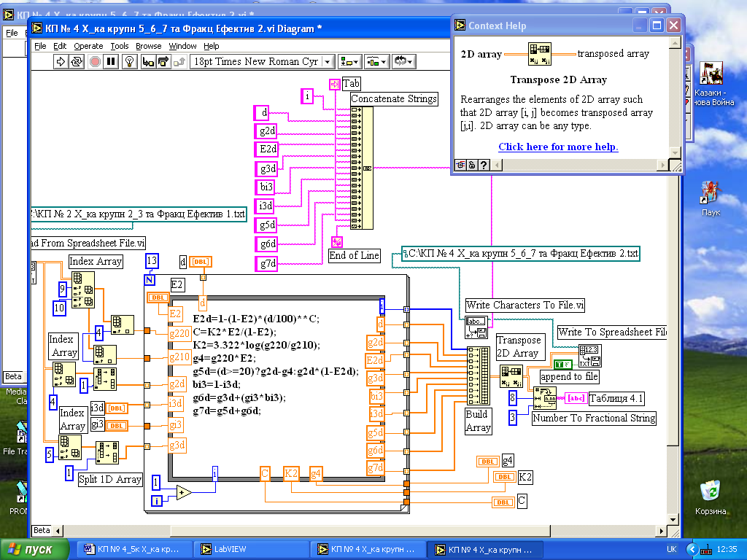Open the text font dropdown

point(262,61)
